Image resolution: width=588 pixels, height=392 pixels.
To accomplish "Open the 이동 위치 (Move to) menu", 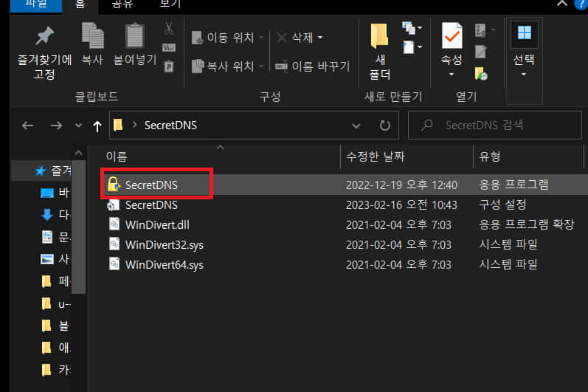I will coord(227,38).
